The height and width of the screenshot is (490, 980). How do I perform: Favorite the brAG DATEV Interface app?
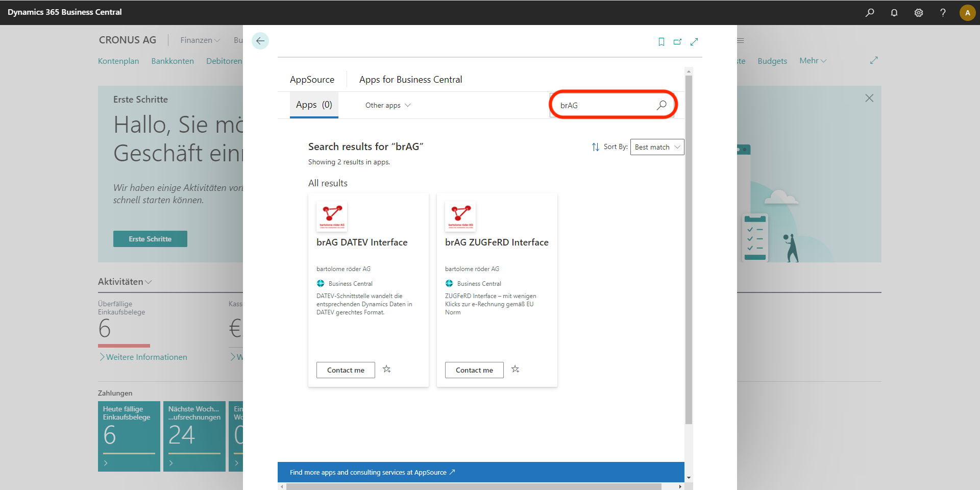coord(387,369)
